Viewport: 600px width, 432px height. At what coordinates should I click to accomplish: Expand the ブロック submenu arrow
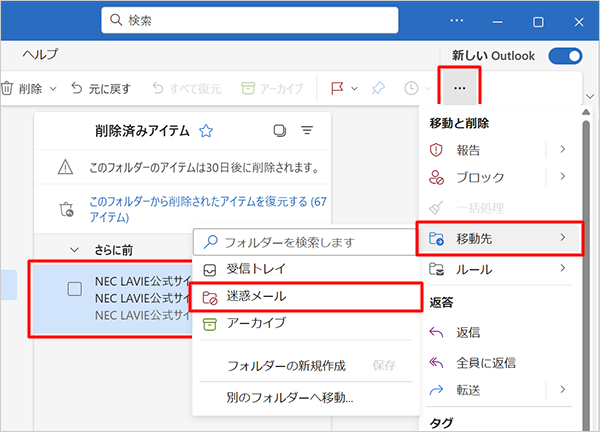[562, 176]
